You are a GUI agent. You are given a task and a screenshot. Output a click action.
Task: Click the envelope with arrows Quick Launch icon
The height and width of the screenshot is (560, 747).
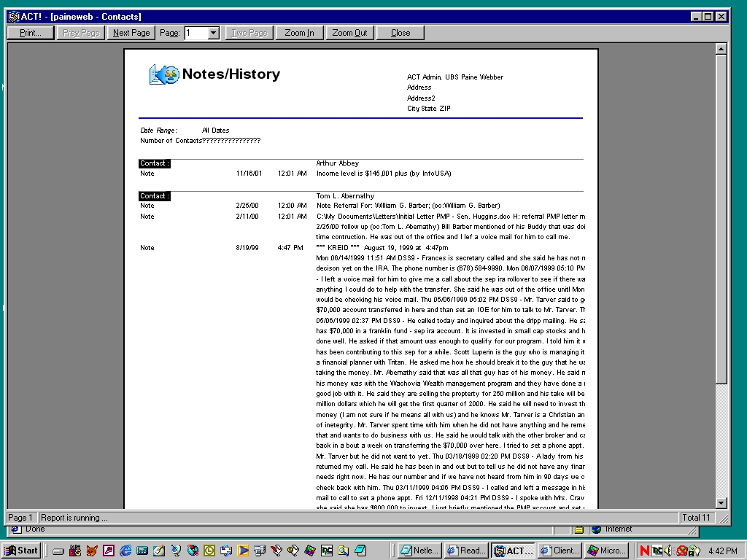point(226,551)
